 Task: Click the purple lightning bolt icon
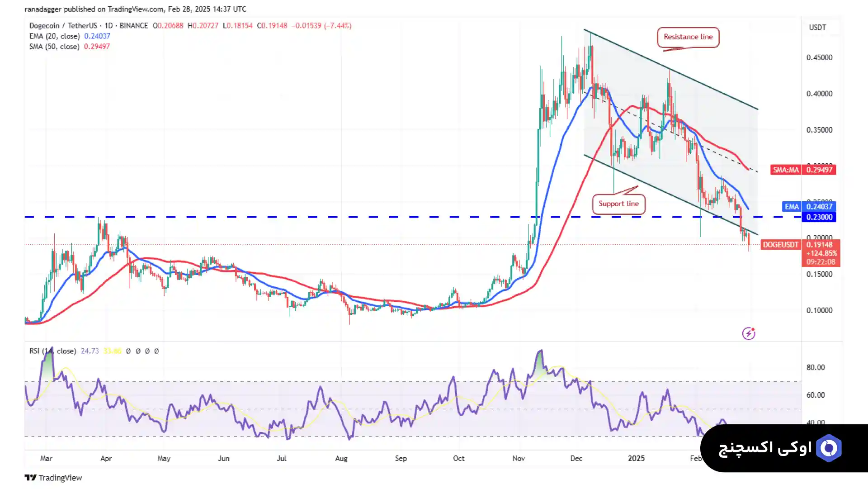pos(749,333)
